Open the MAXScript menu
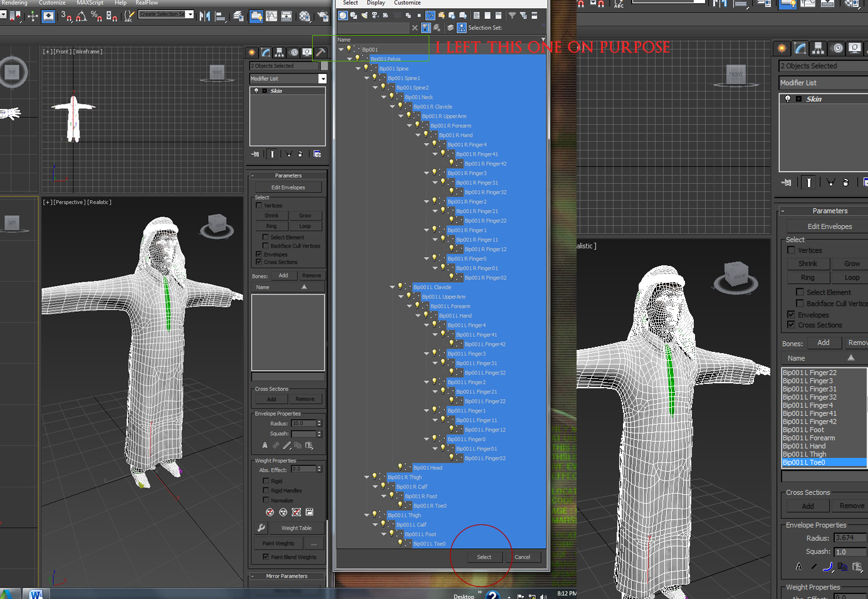 tap(89, 3)
